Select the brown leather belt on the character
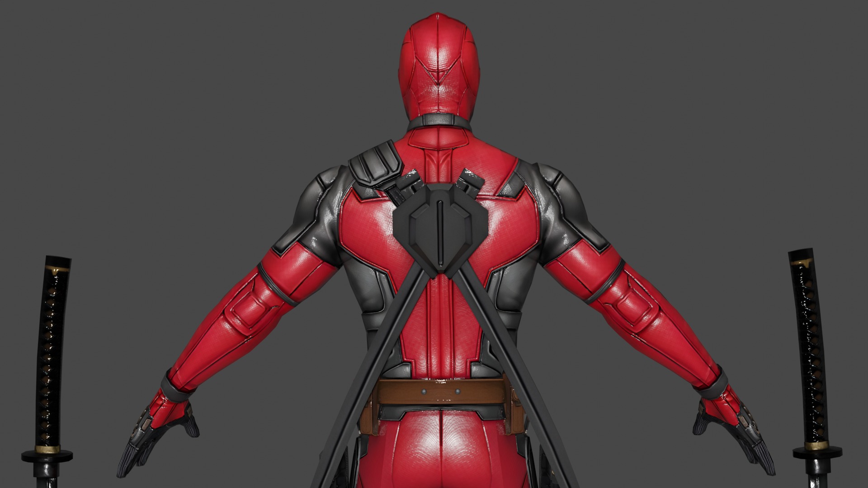 pos(442,393)
